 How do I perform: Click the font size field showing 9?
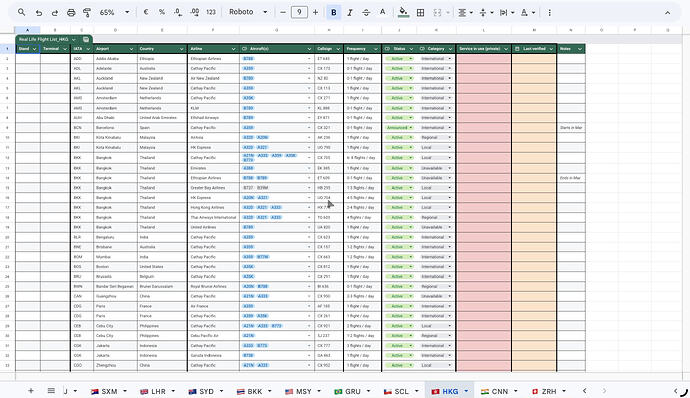(299, 12)
